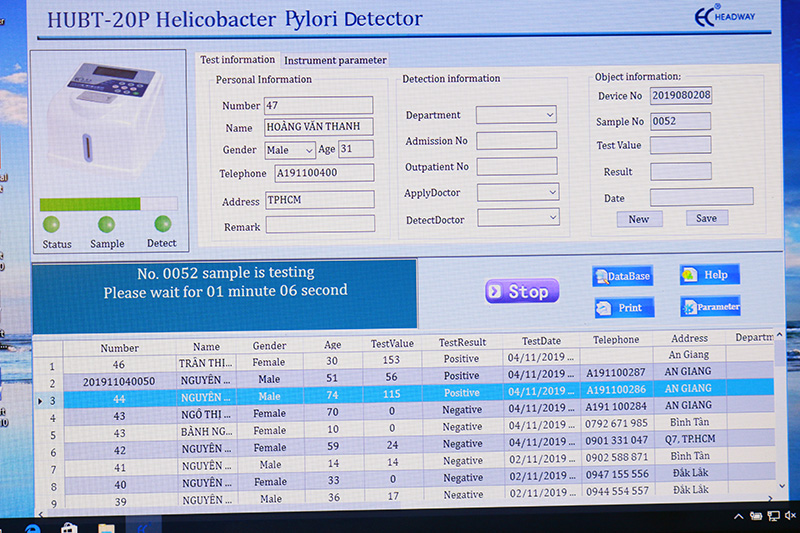Click the Save button
The image size is (800, 533).
[x=706, y=218]
